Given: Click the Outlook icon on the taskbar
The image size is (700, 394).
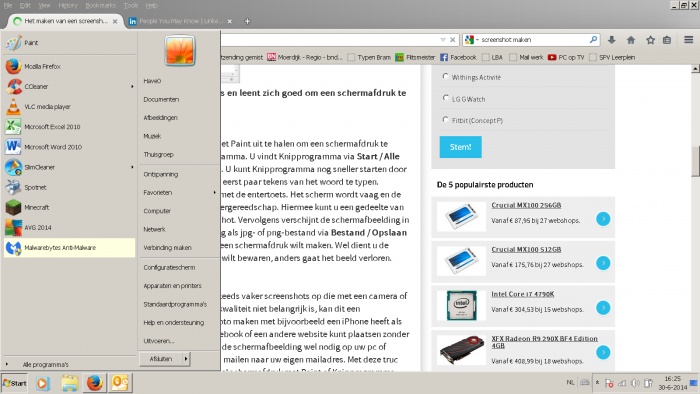Looking at the screenshot, I should [120, 383].
